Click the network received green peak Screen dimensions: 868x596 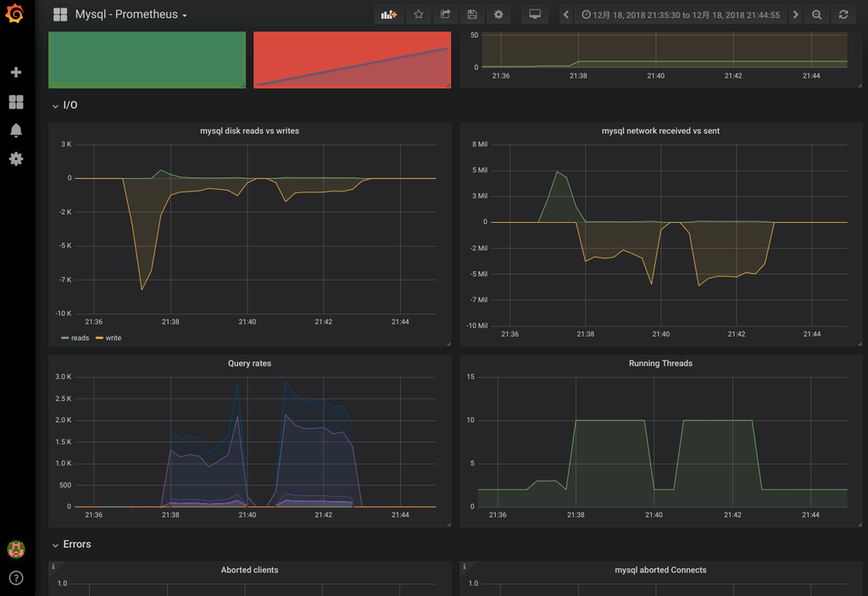557,172
